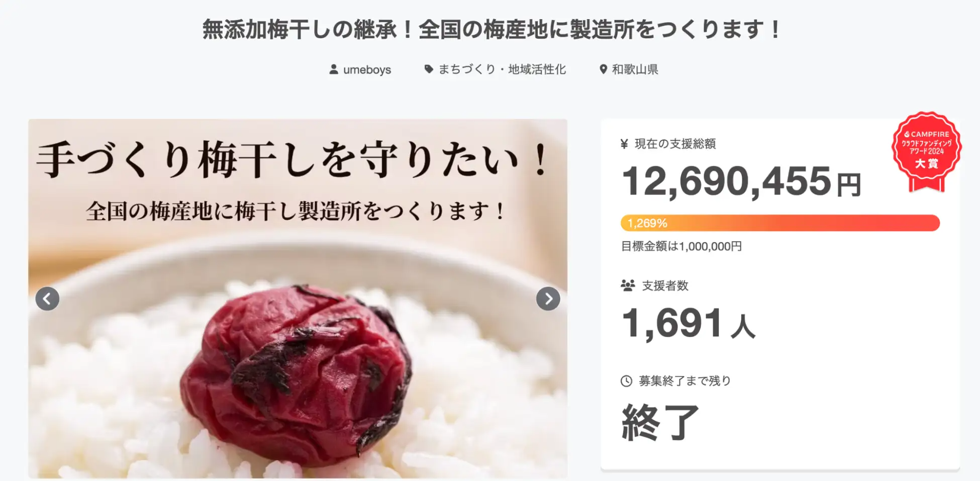Viewport: 980px width, 481px height.
Task: Click the 終了 status text
Action: (660, 422)
